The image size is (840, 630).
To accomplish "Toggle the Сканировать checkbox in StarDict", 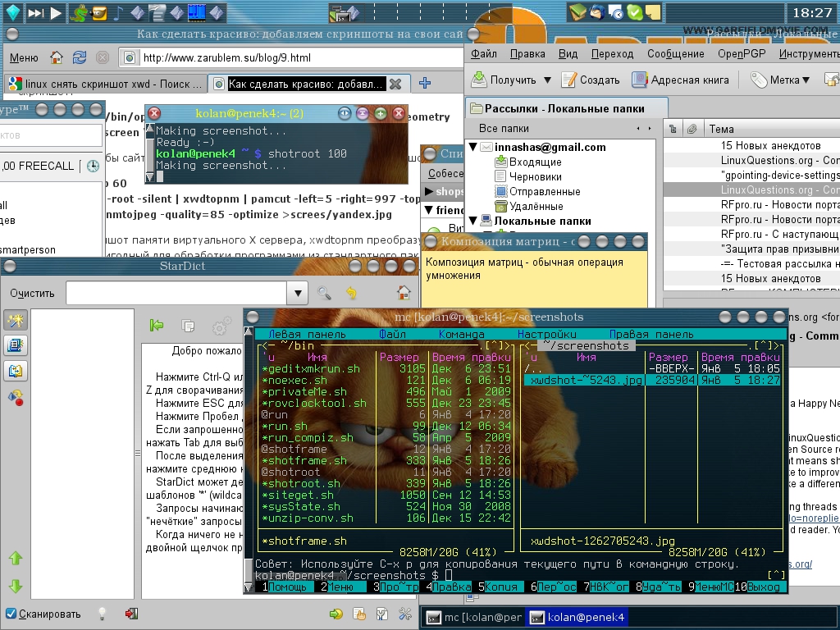I will pos(11,614).
